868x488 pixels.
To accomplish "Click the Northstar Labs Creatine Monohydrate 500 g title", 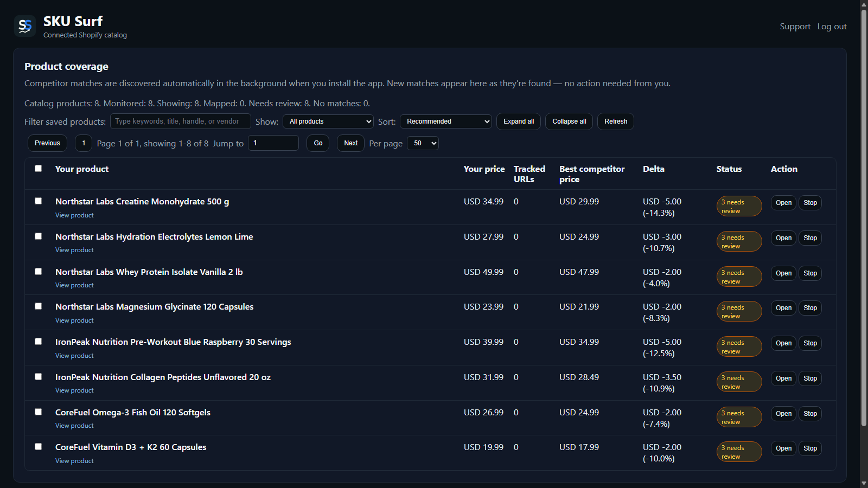I will click(142, 202).
